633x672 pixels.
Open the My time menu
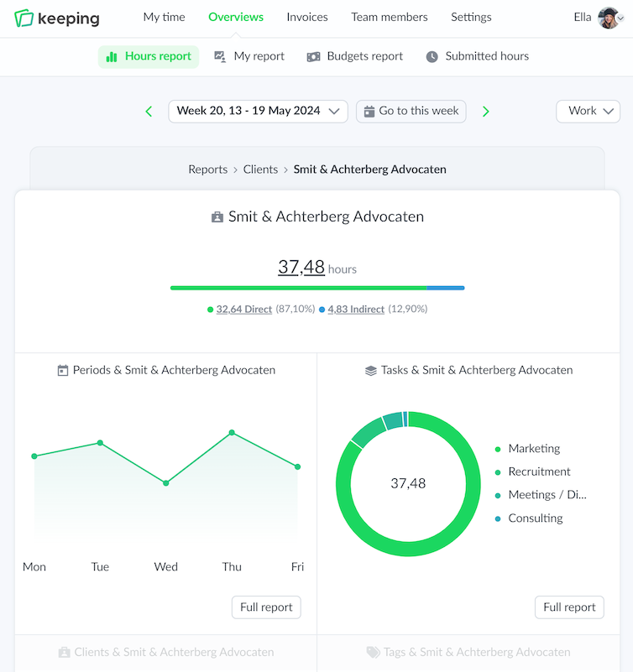[x=165, y=17]
